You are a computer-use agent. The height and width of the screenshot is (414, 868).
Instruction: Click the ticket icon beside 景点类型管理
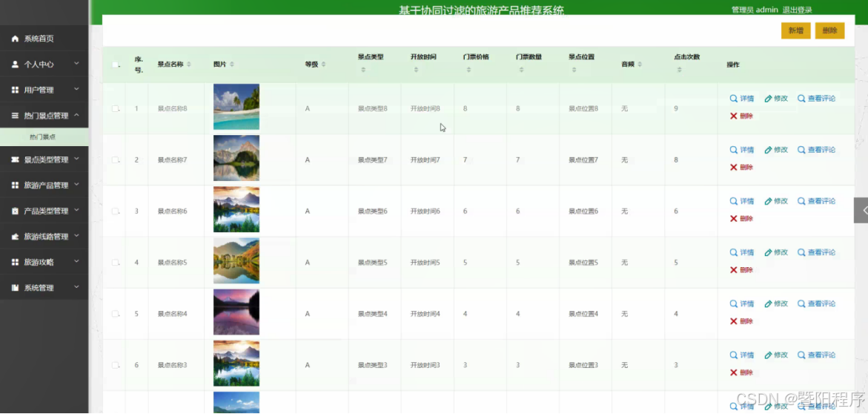pos(15,160)
